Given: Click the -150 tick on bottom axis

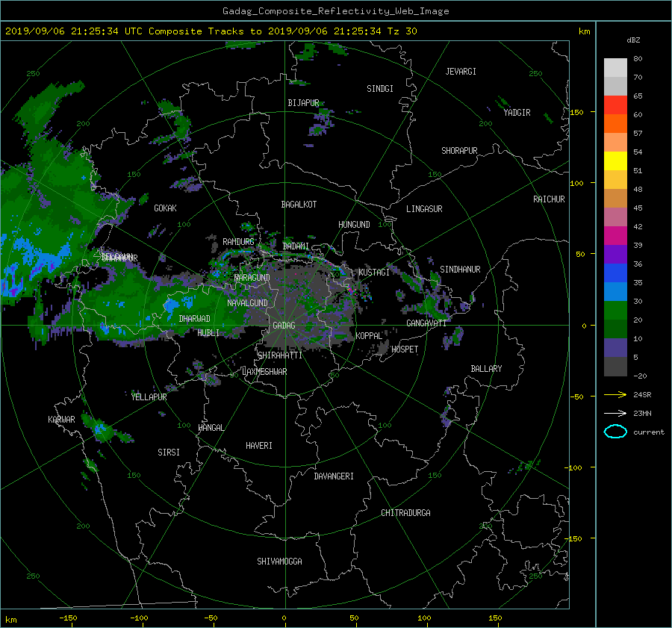Looking at the screenshot, I should point(68,618).
